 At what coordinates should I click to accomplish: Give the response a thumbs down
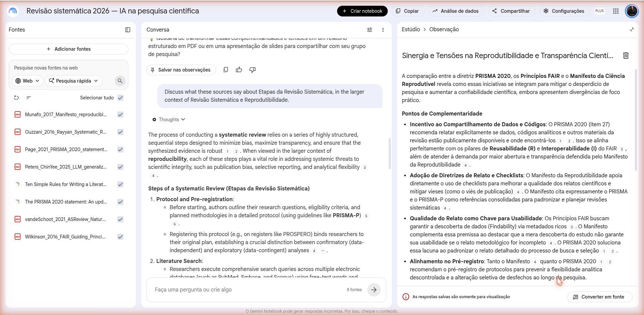coord(253,70)
